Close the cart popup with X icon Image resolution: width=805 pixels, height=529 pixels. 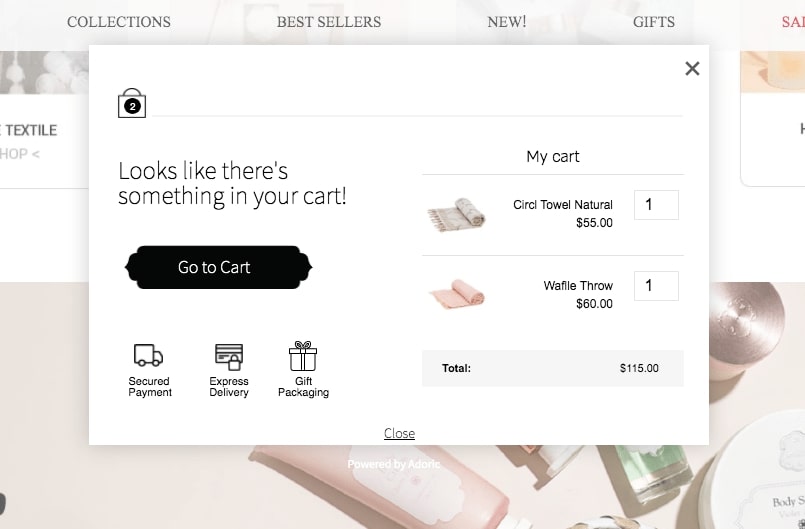(x=692, y=68)
